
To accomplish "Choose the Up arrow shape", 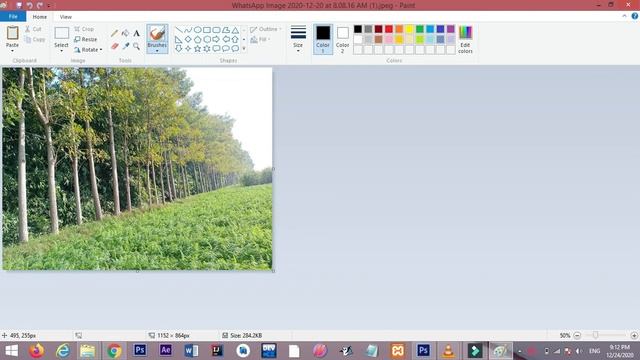I will click(235, 39).
